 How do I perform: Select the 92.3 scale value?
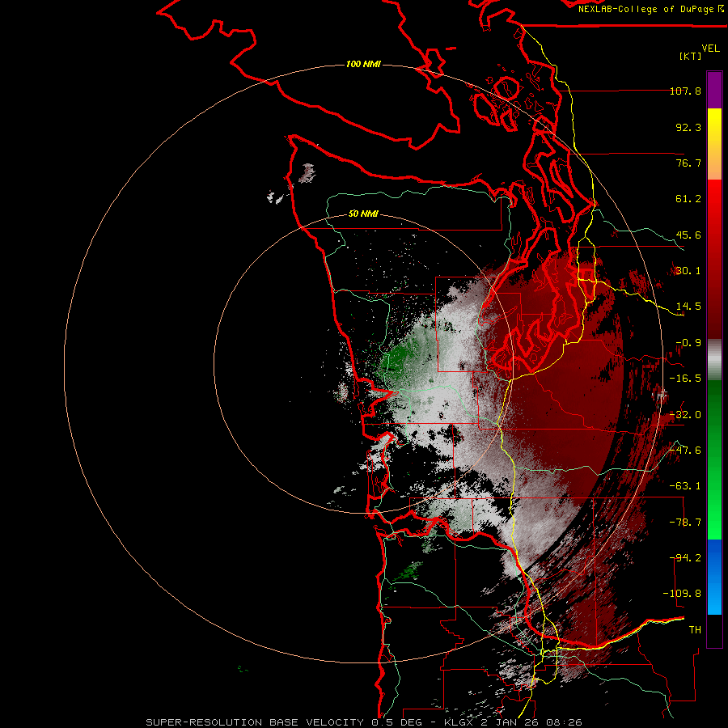[x=688, y=127]
